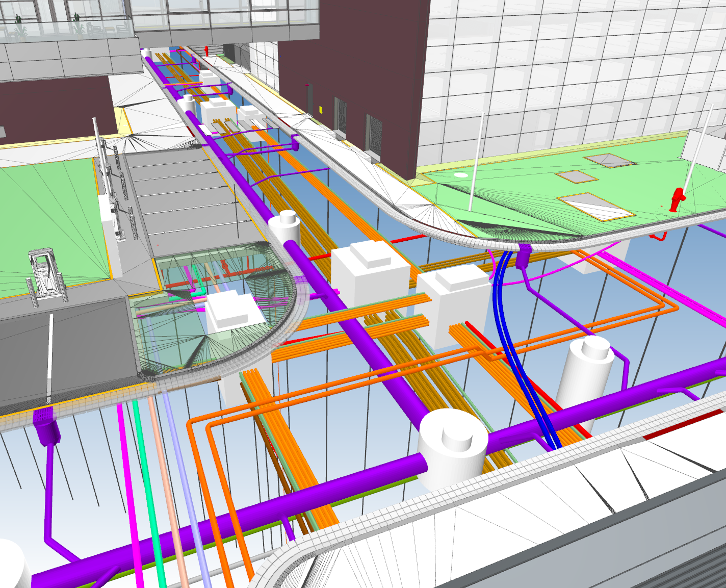Click the red hydrant near the far building
Screen dimensions: 726x588
(x=206, y=50)
